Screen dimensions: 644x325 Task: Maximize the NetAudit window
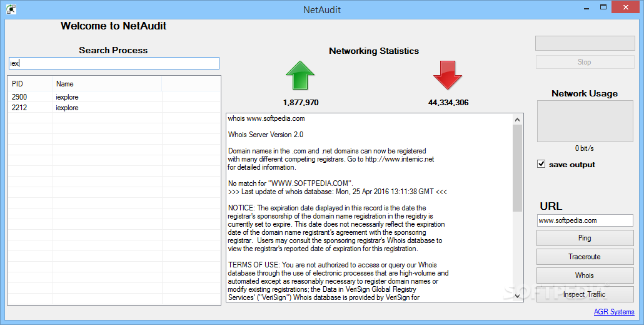point(603,8)
